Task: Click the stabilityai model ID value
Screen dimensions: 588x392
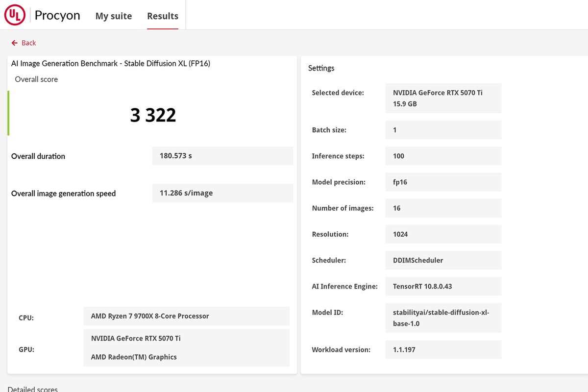Action: tap(443, 318)
